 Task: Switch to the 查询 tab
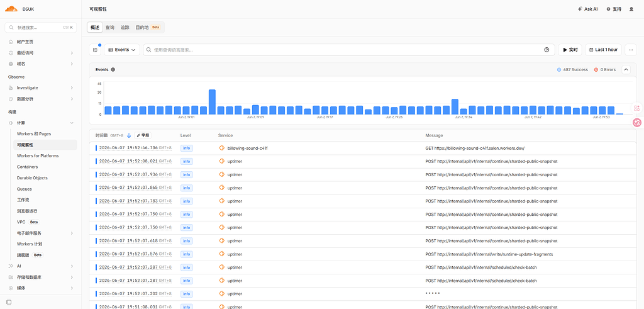click(110, 28)
